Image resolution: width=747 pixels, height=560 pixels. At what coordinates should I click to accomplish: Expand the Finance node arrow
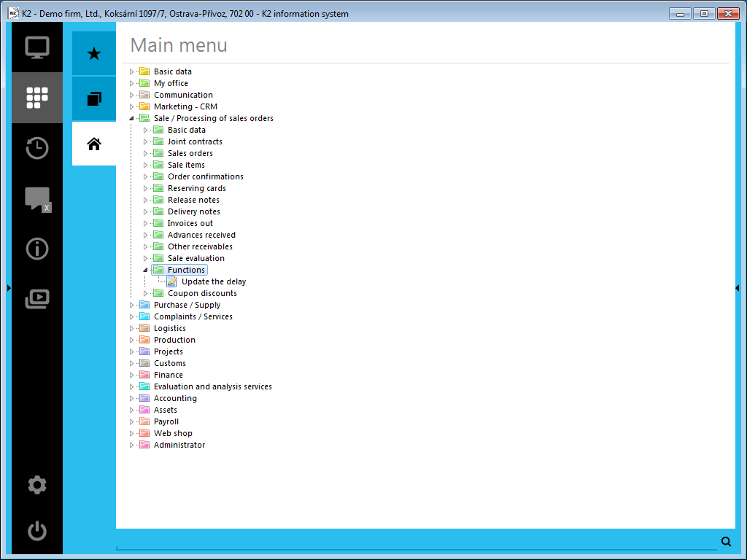point(132,376)
